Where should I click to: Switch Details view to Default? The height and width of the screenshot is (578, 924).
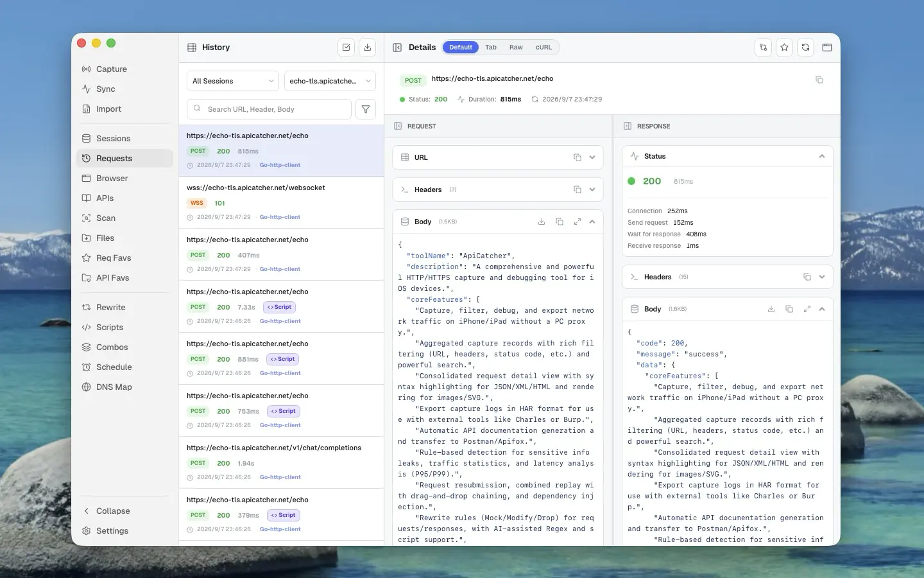pos(461,48)
